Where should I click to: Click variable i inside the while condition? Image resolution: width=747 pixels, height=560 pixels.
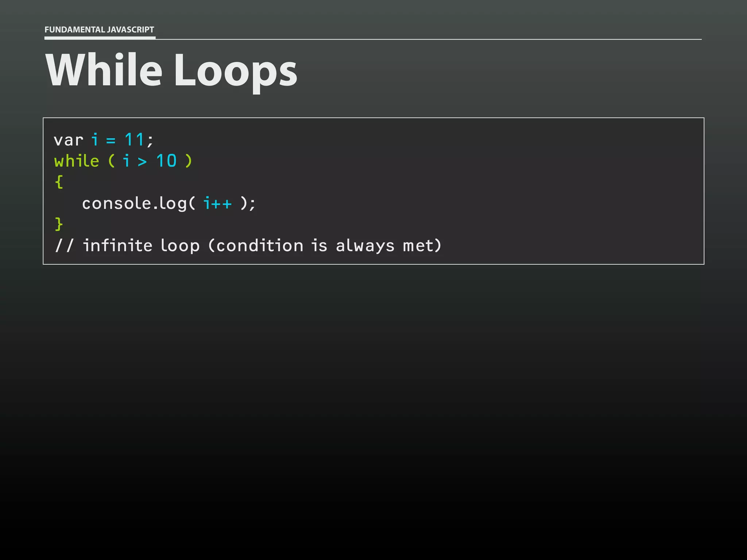coord(126,161)
